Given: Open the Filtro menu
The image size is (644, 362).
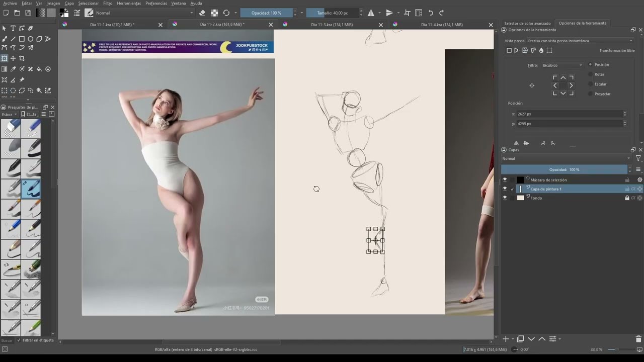Looking at the screenshot, I should pos(108,3).
